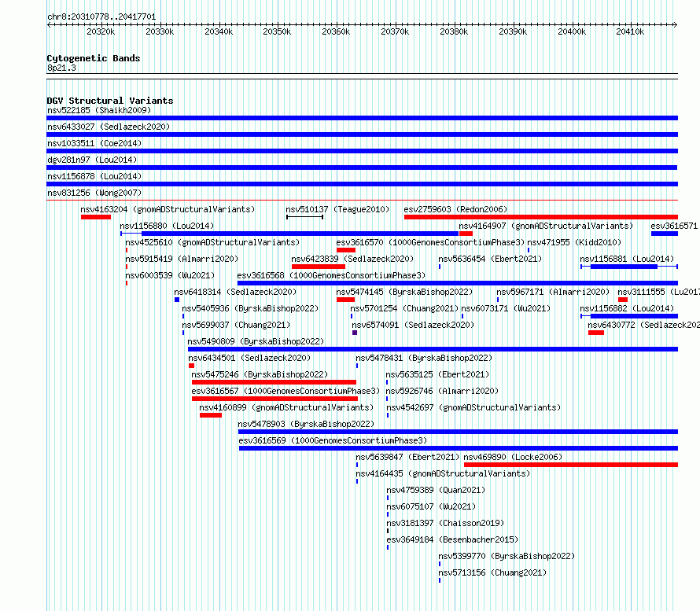Viewport: 700px width, 611px height.
Task: Click the red esv3616567 1000Genomes bar
Action: click(x=275, y=399)
